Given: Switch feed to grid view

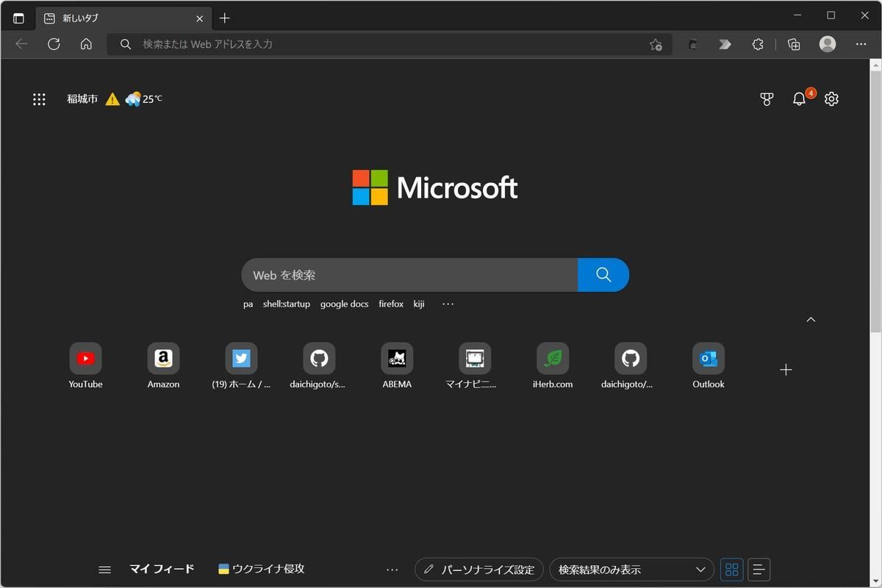Looking at the screenshot, I should (x=731, y=570).
